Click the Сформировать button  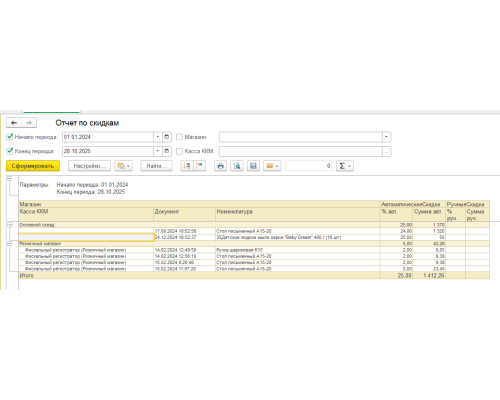33,166
